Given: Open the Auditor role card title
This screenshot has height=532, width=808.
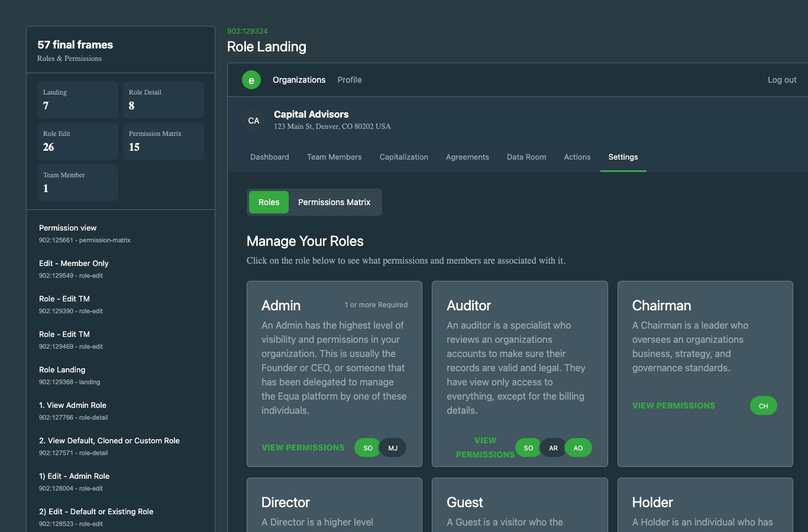Looking at the screenshot, I should [469, 306].
